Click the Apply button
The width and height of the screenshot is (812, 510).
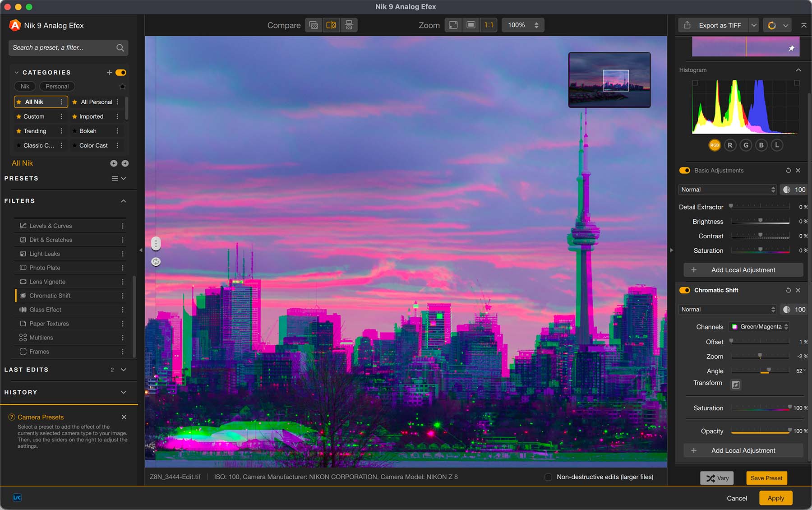775,498
